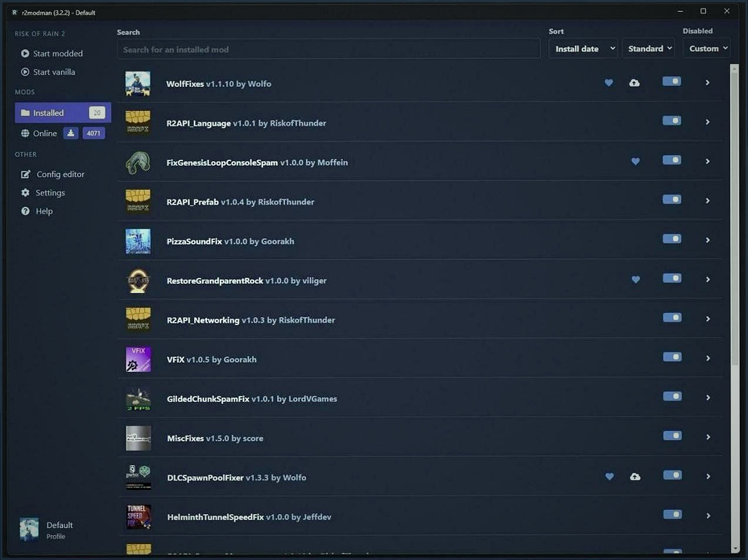Click the cloud update icon for DLCSpawnPoolFixer
This screenshot has width=748, height=560.
coord(635,477)
